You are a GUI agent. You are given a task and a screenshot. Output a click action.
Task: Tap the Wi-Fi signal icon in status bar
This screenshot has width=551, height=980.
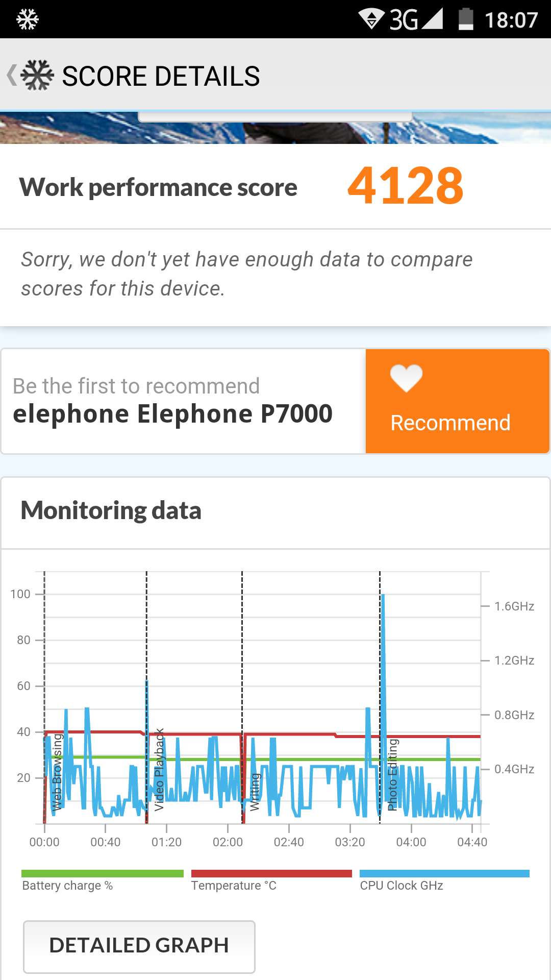tap(371, 19)
